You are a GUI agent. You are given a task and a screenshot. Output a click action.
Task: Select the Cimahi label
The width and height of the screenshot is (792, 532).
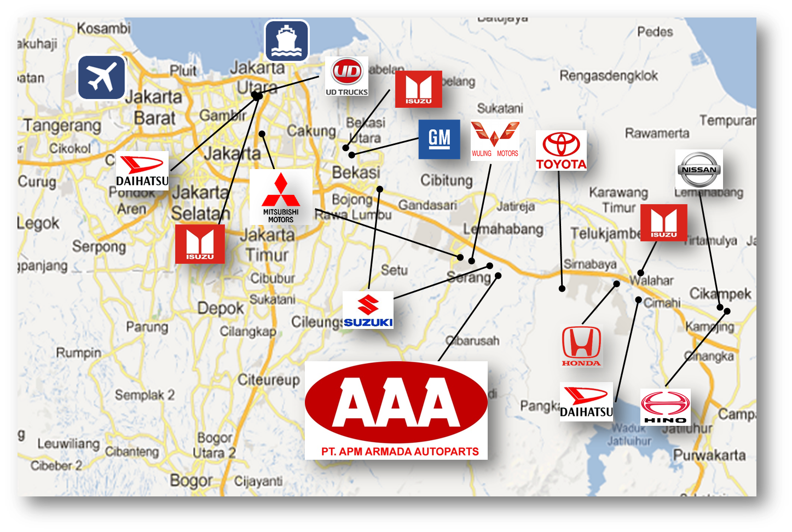(662, 303)
